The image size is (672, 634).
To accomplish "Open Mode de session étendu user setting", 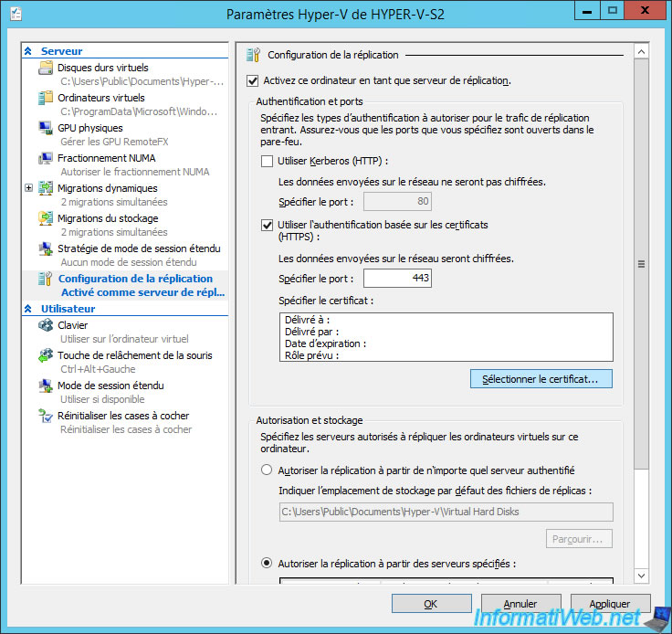I will pos(110,386).
